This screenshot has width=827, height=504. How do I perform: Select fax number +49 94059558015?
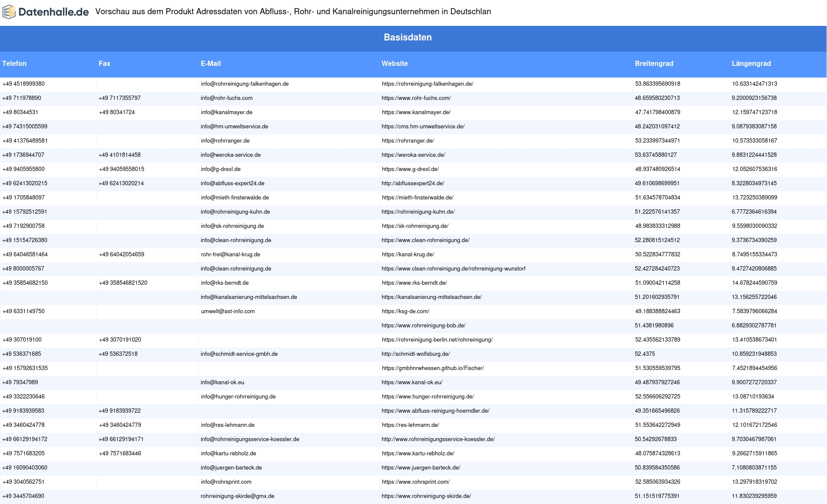121,169
